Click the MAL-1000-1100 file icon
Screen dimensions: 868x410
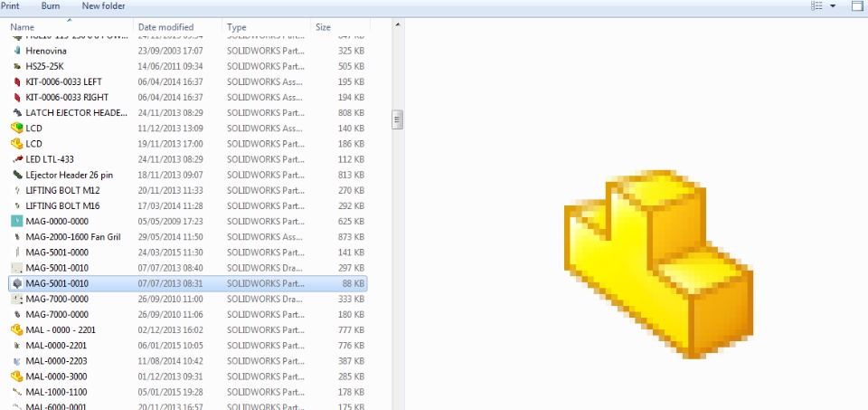tap(16, 392)
